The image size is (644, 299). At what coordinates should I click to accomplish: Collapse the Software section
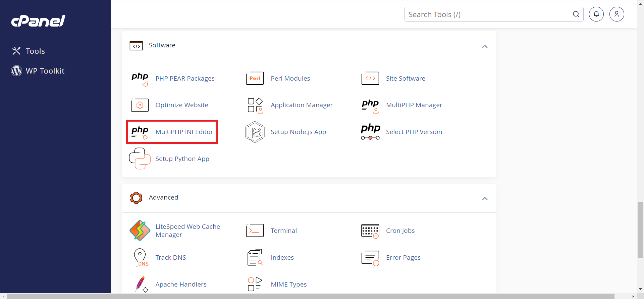485,46
